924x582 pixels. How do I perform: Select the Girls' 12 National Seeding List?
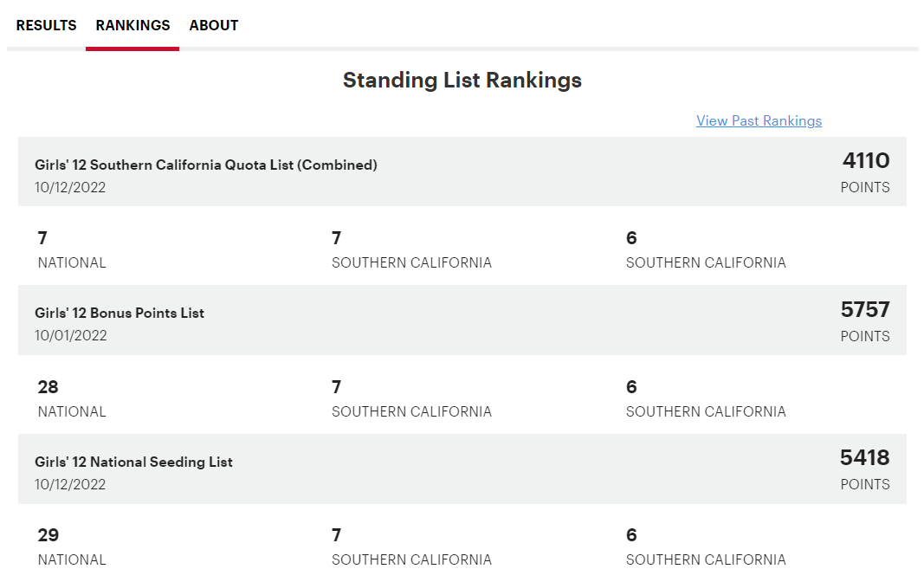pos(133,462)
